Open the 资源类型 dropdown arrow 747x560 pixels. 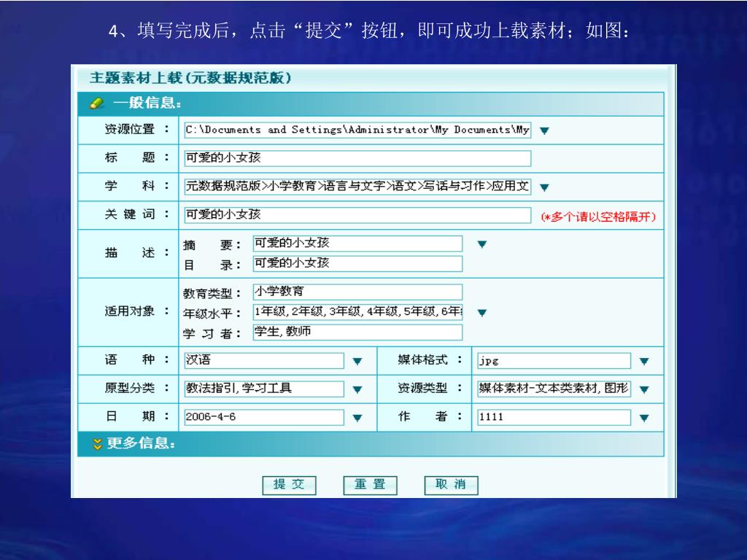coord(644,389)
